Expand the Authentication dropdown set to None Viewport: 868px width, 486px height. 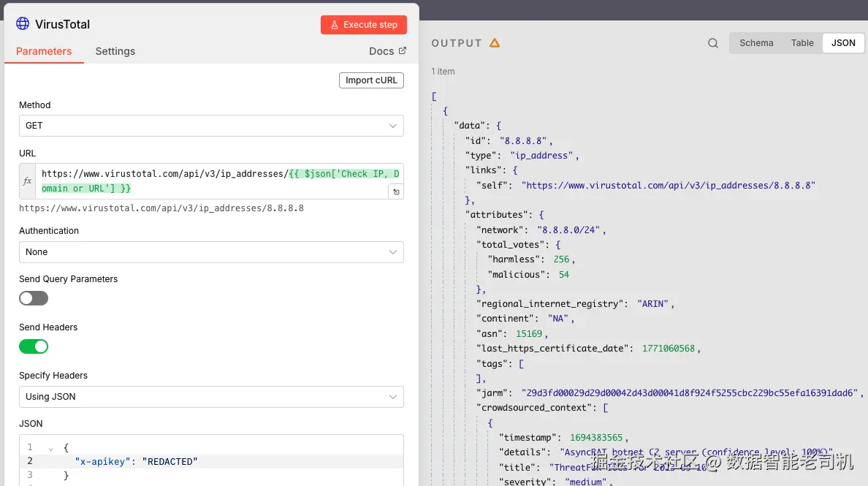[211, 252]
